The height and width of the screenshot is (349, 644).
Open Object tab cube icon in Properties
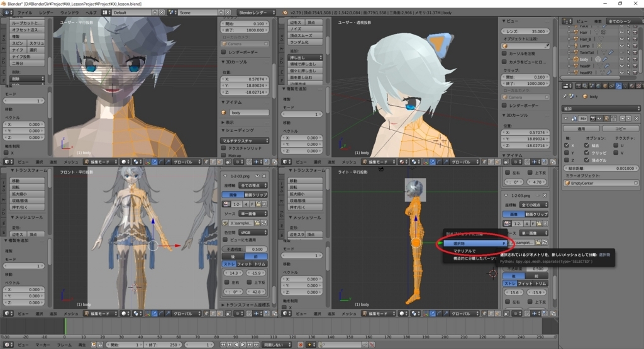point(606,86)
